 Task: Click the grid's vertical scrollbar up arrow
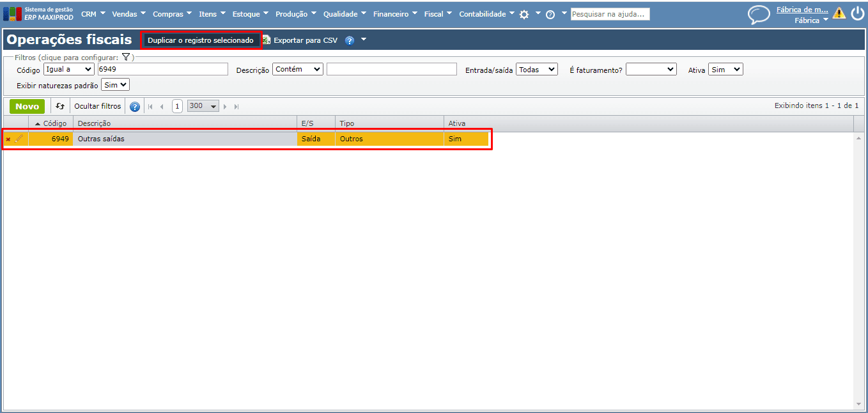(858, 137)
